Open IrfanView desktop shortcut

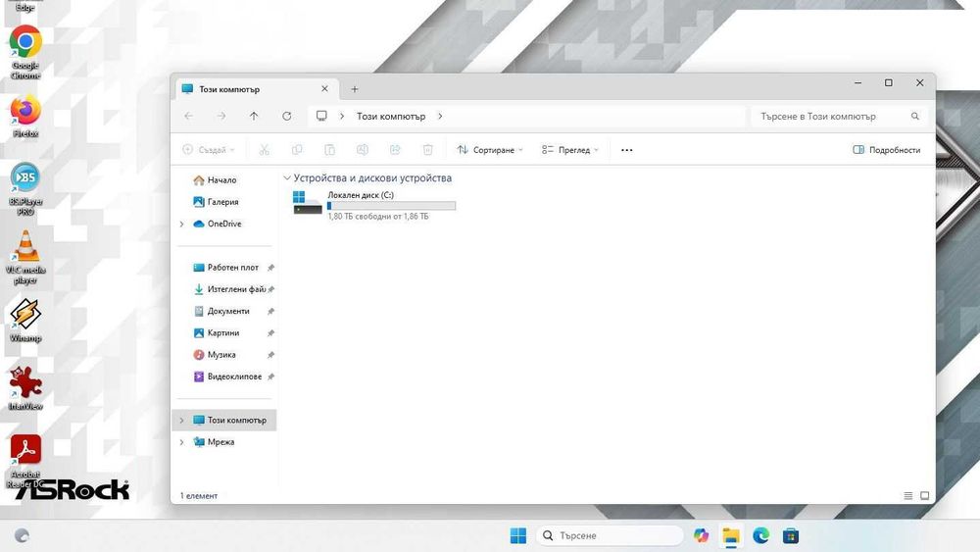coord(25,388)
